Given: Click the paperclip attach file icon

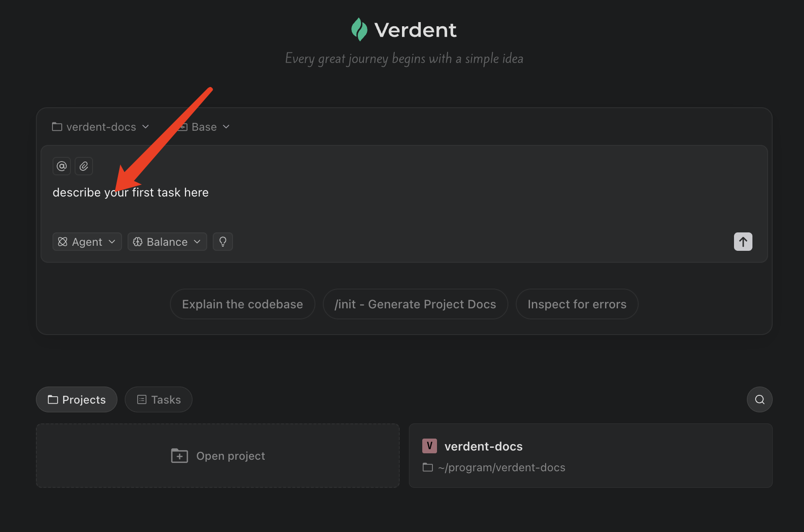Looking at the screenshot, I should coord(84,166).
